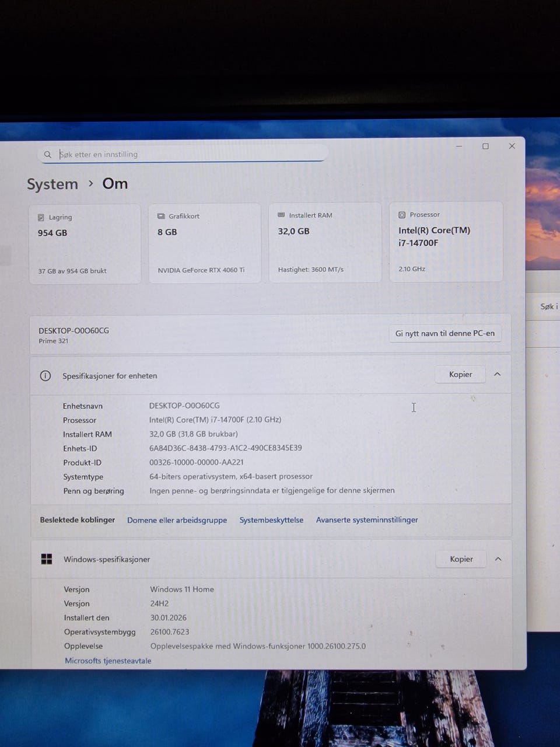Open the Systembeskyttelse link

pyautogui.click(x=271, y=520)
